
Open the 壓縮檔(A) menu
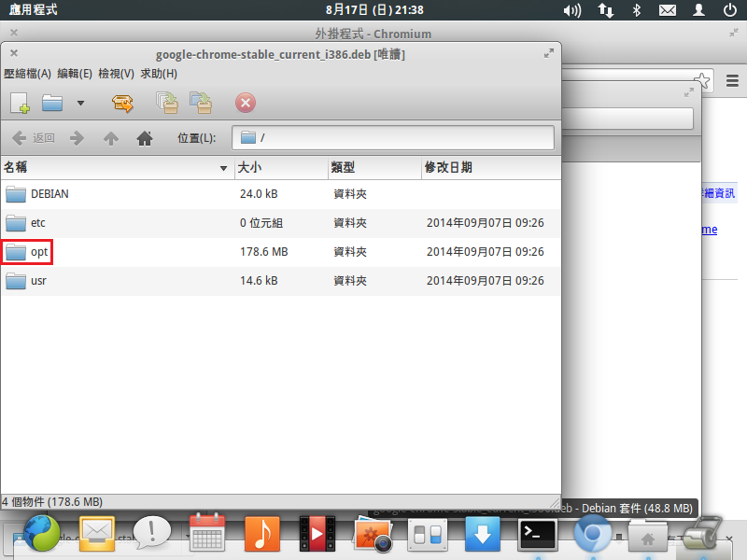[27, 74]
